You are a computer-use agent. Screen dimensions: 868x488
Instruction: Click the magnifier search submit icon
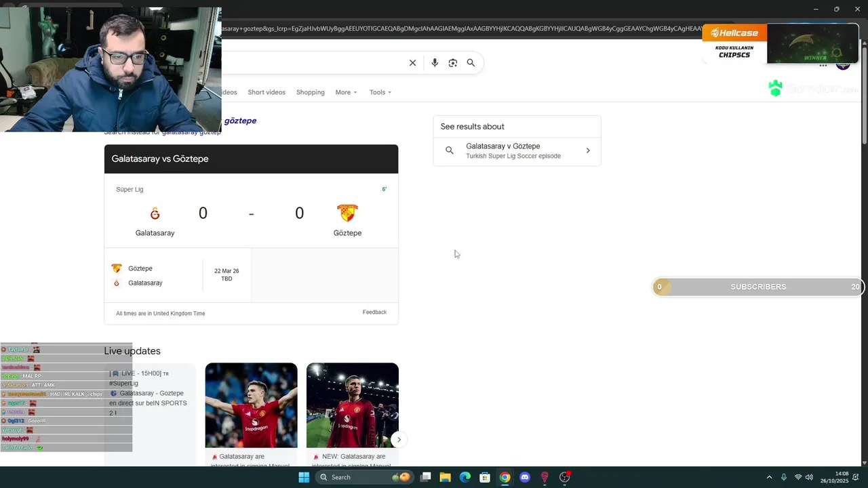click(471, 62)
